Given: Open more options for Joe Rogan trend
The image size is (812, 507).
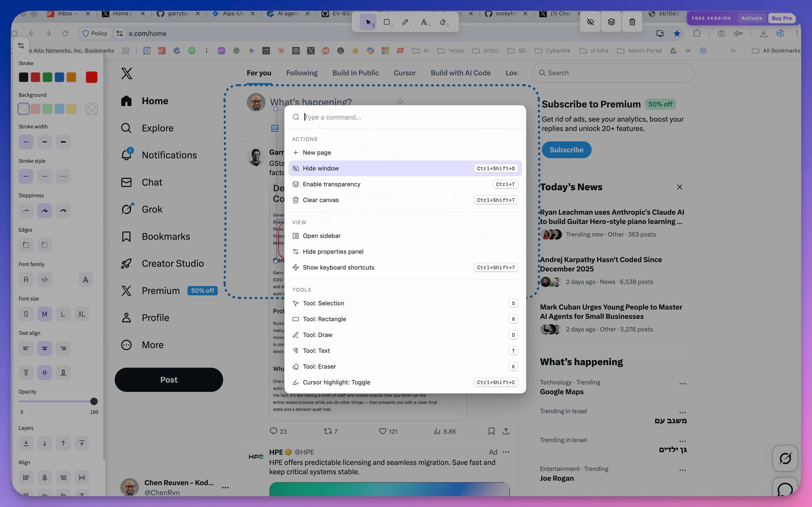Looking at the screenshot, I should [683, 470].
